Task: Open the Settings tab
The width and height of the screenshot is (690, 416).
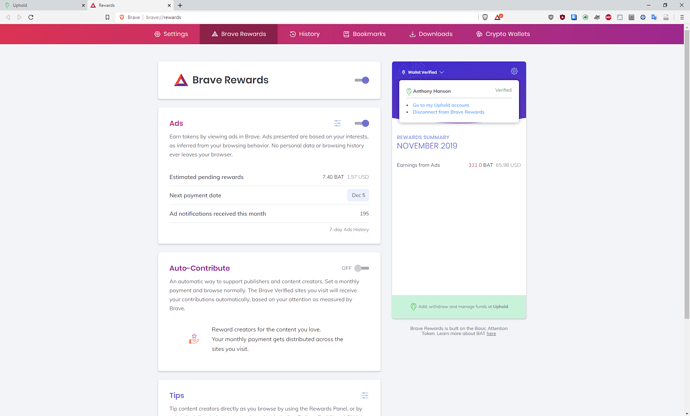Action: coord(171,34)
